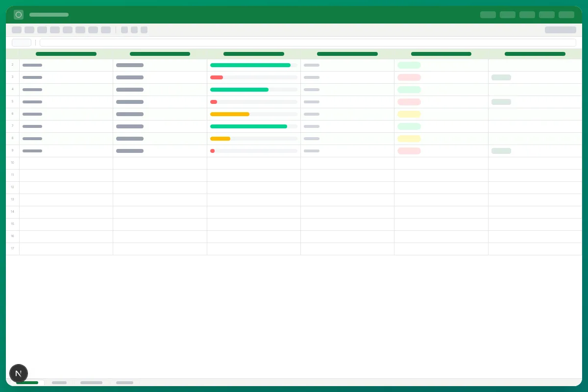This screenshot has width=588, height=392.
Task: Select the second-column cell in row 7
Action: tap(160, 126)
